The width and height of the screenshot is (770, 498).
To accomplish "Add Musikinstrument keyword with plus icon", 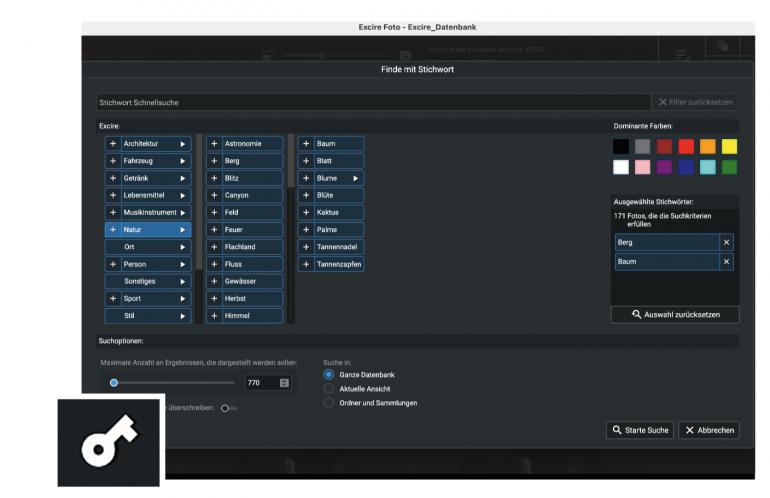I will click(113, 213).
